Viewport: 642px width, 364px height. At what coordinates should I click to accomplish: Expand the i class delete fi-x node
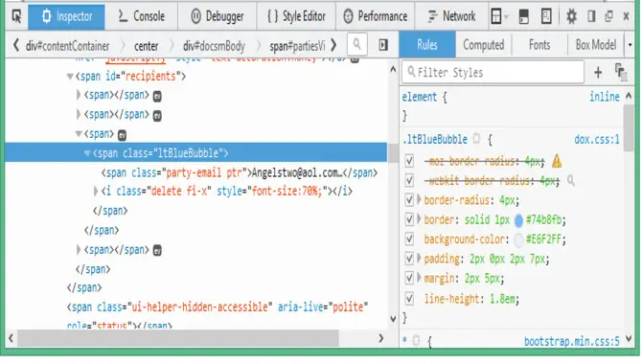96,192
